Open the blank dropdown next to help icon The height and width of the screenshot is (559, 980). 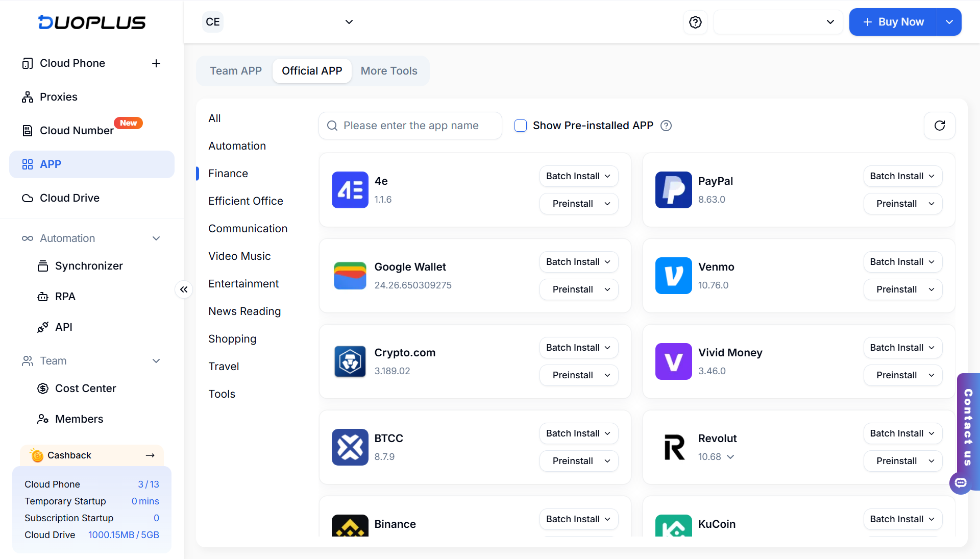tap(778, 22)
